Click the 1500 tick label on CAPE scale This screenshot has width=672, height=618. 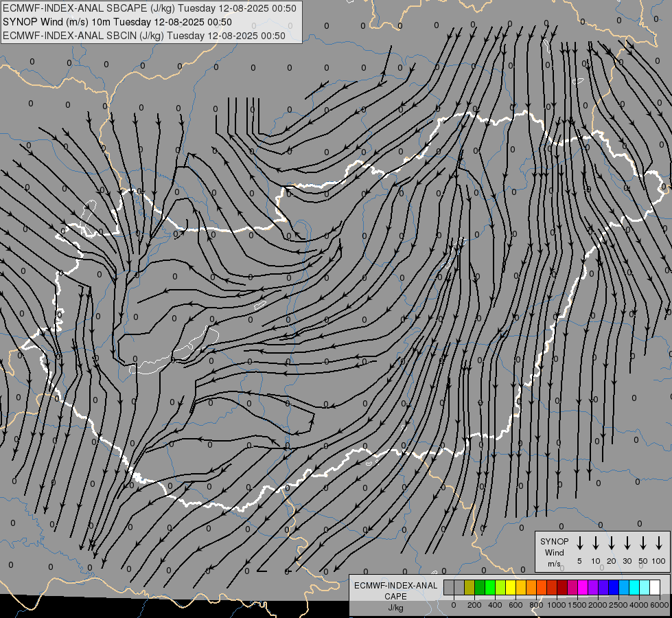click(x=577, y=605)
